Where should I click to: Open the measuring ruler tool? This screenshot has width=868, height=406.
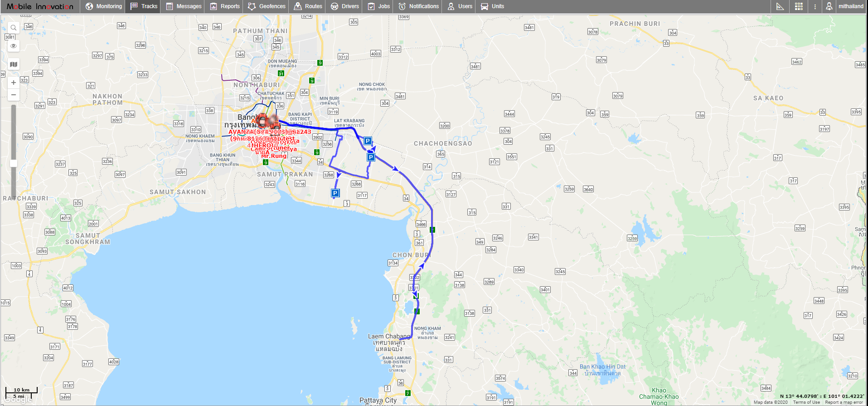pyautogui.click(x=780, y=6)
